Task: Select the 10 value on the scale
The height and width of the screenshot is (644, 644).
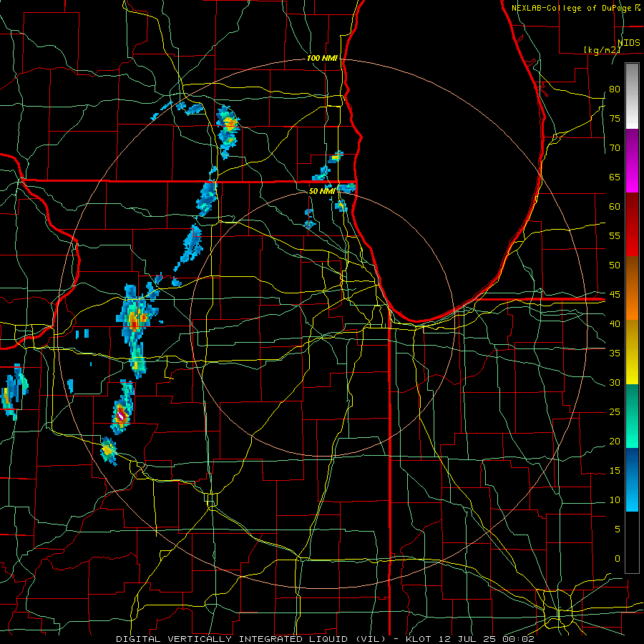Action: point(615,500)
